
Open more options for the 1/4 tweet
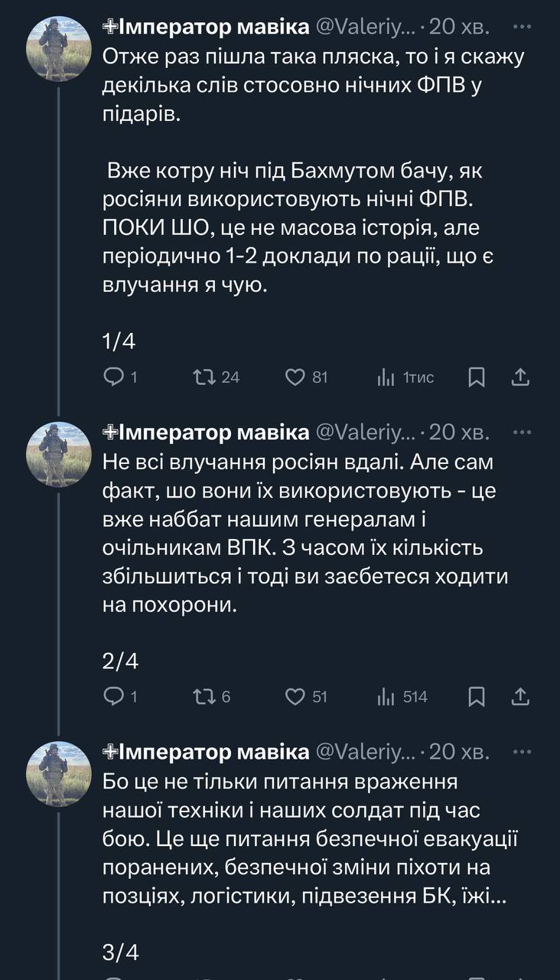[x=522, y=26]
